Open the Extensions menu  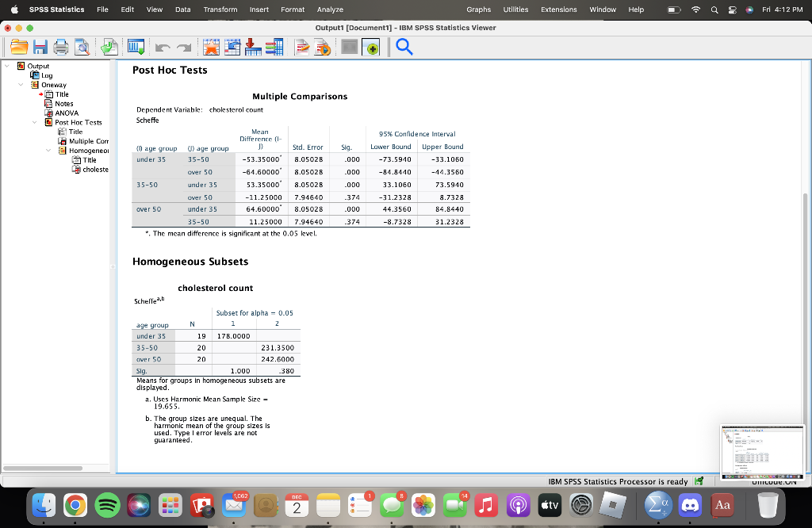coord(559,10)
